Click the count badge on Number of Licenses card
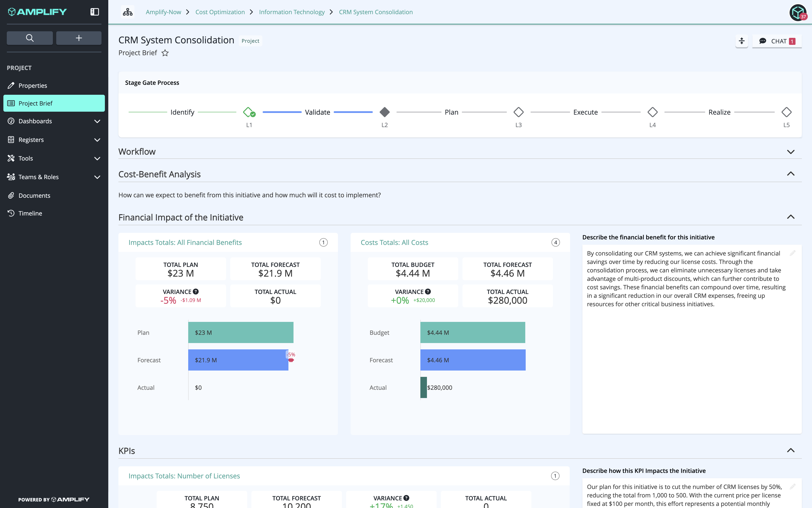The width and height of the screenshot is (812, 508). pos(555,476)
